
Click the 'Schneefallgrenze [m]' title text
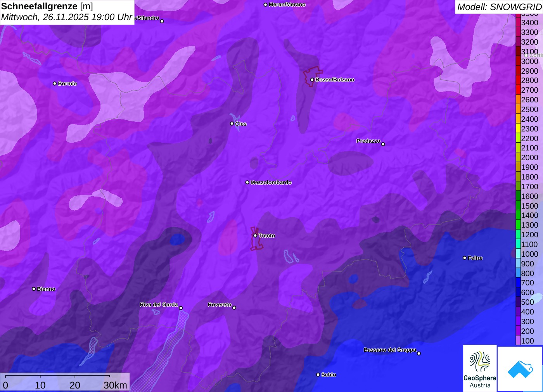click(x=47, y=7)
